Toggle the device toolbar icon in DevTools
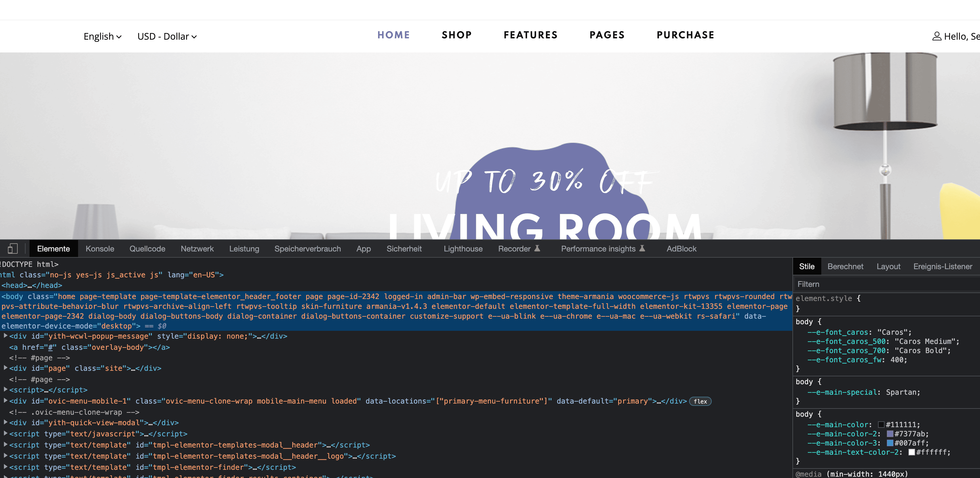Screen dimensions: 980x478 coord(12,248)
